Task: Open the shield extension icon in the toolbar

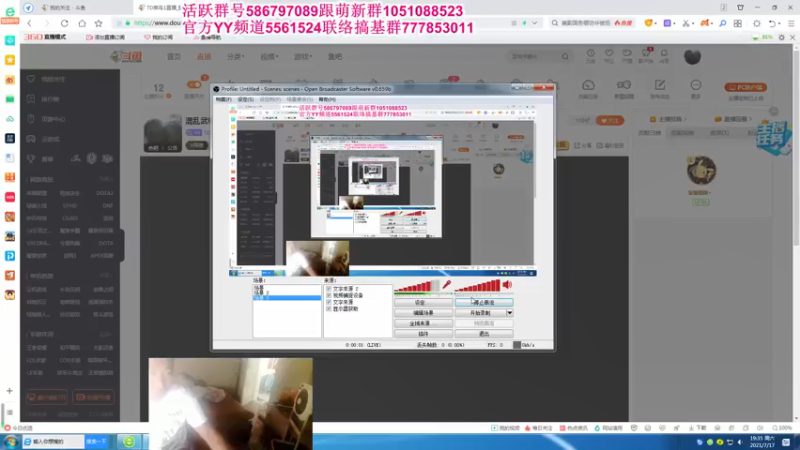Action: click(648, 23)
